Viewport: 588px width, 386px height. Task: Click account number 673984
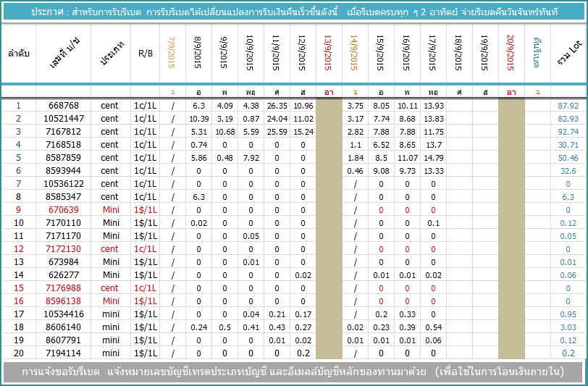64,262
